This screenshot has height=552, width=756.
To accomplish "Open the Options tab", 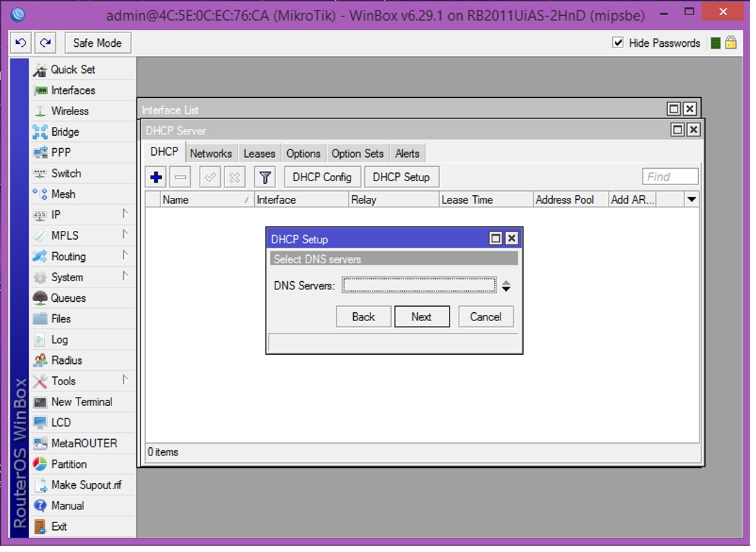I will coord(303,154).
